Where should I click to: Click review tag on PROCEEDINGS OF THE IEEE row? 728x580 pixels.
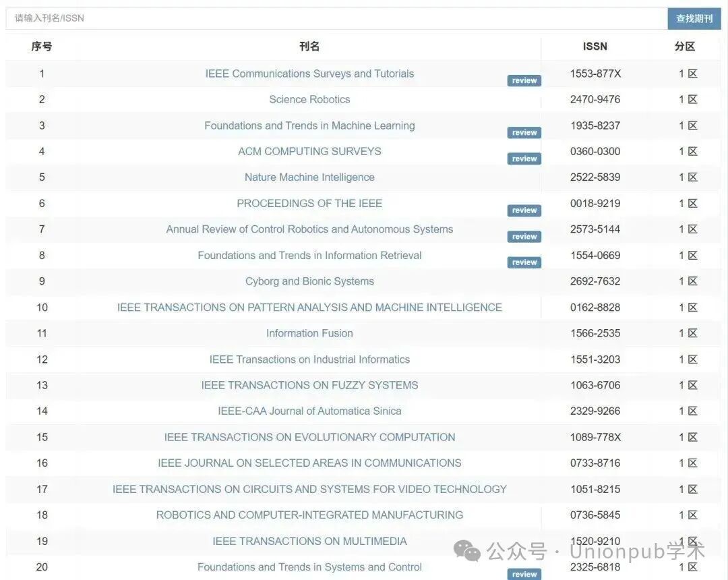(x=524, y=210)
